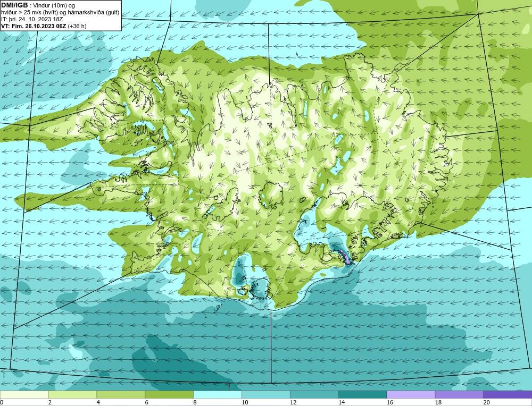Select the light cyan 8–10 m/s legend swatch
The height and width of the screenshot is (406, 532).
(218, 394)
